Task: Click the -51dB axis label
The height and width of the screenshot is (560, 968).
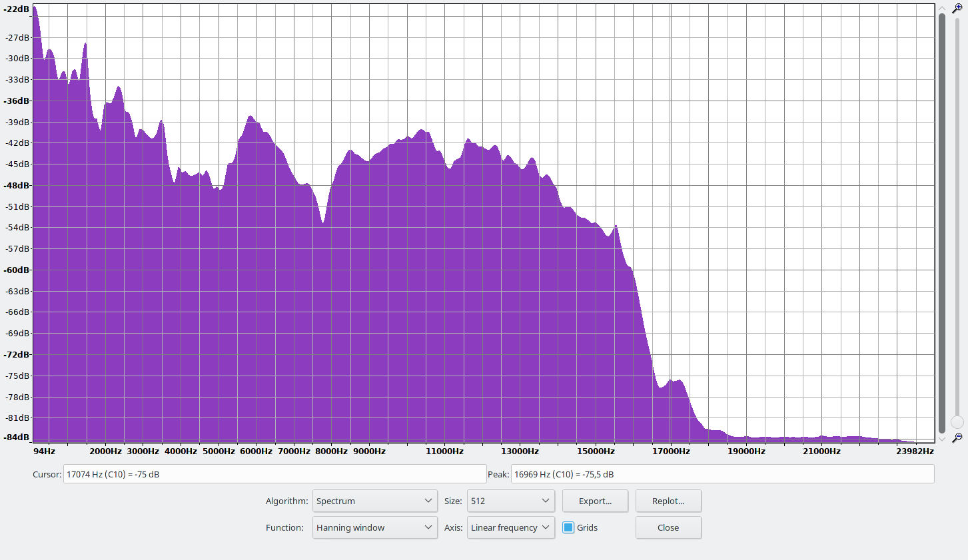Action: pos(17,206)
